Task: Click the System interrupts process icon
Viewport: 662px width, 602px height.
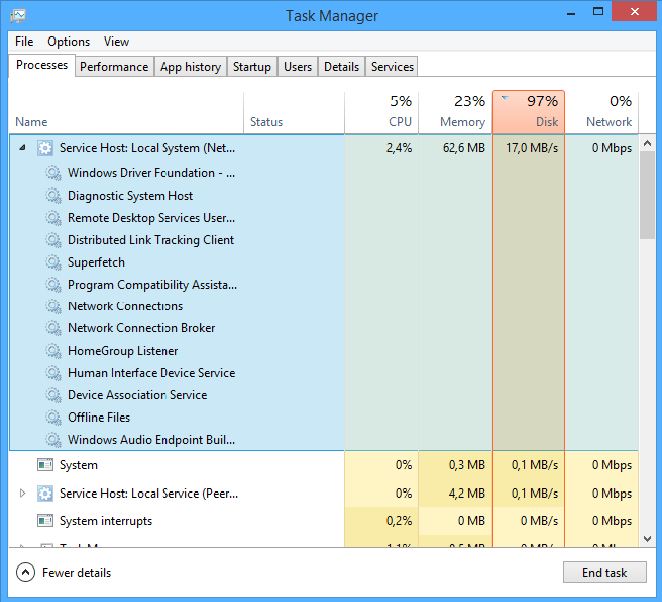Action: point(45,521)
